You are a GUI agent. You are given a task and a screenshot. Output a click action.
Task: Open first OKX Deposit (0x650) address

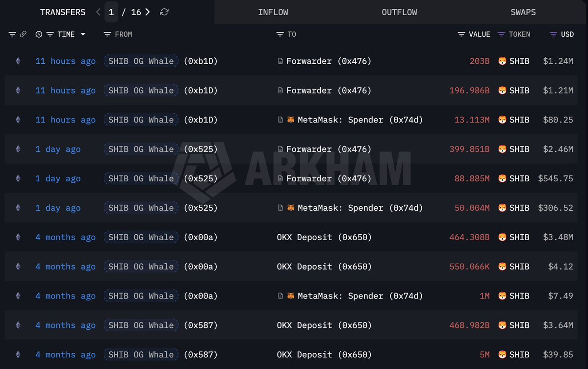[324, 238]
